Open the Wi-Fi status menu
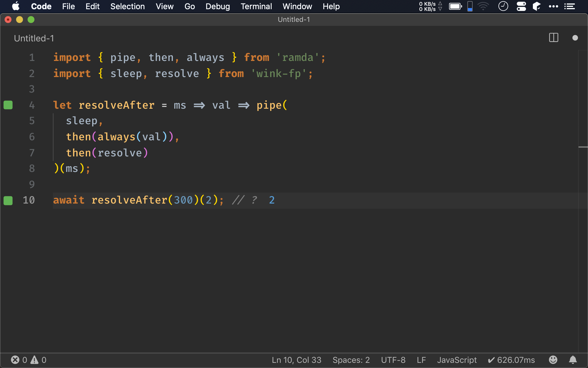This screenshot has height=368, width=588. (x=483, y=6)
